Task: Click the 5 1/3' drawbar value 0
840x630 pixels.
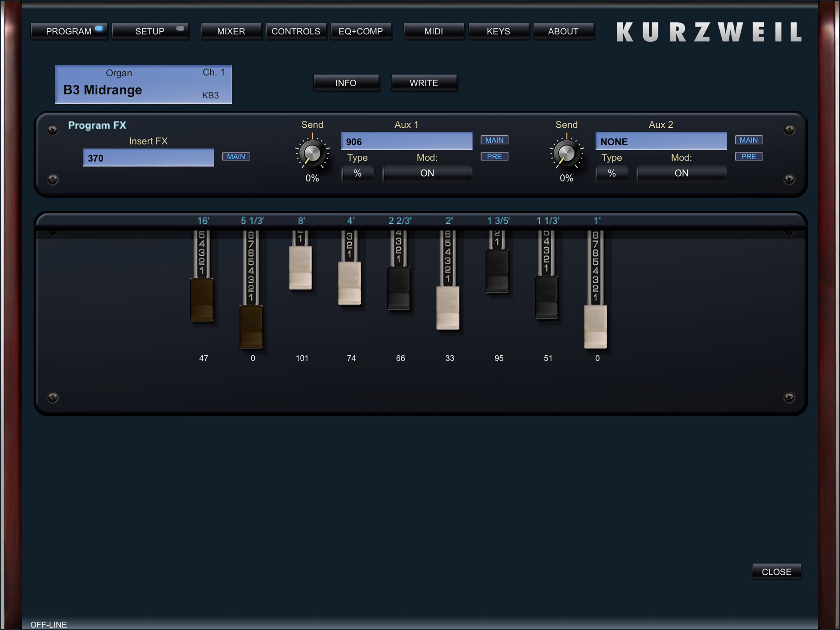Action: [x=253, y=358]
